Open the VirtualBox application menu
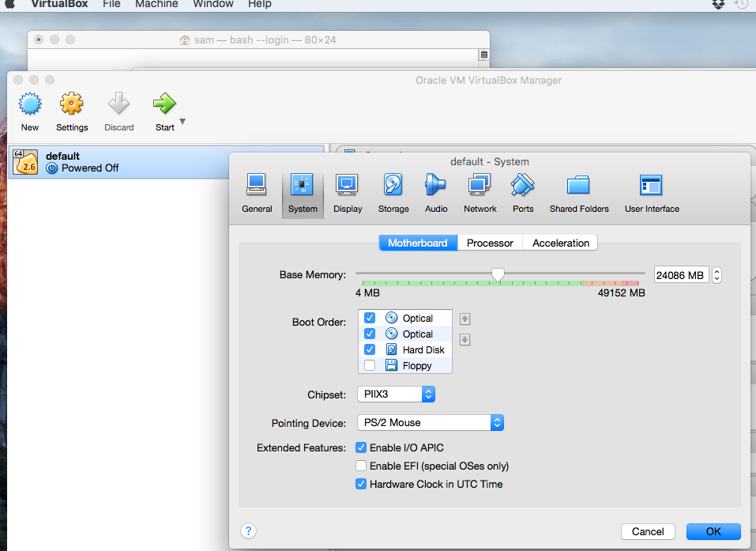The image size is (756, 551). pos(59,4)
